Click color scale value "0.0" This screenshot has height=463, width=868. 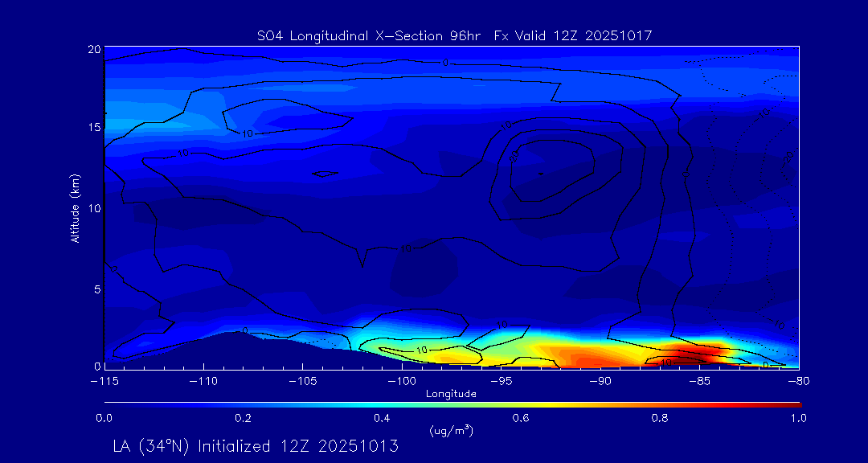click(104, 419)
